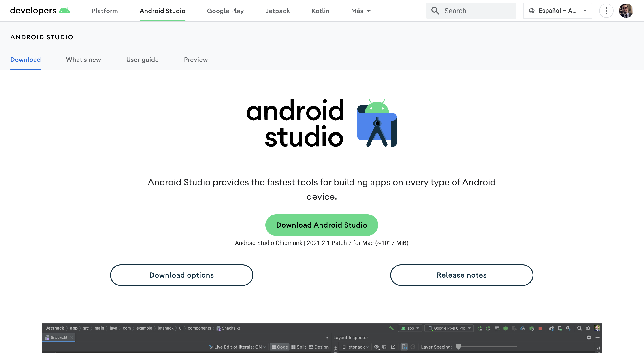
Task: Click the Layout Inspector export snapshot icon
Action: [393, 347]
